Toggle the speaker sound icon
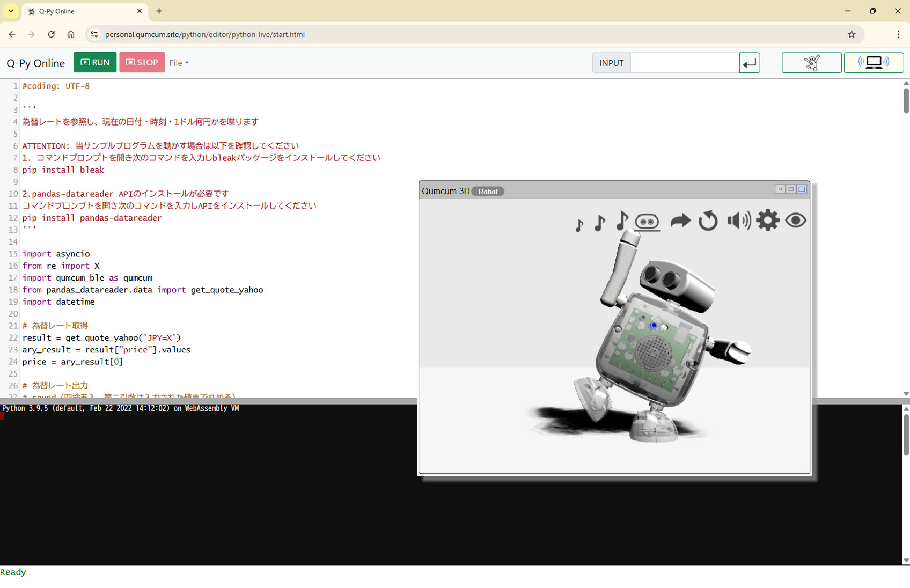The width and height of the screenshot is (910, 588). click(x=738, y=220)
